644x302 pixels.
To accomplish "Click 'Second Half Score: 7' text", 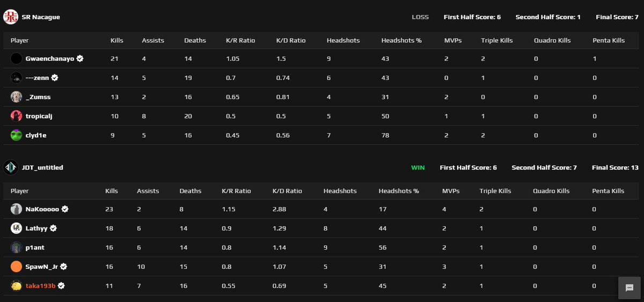I will pyautogui.click(x=544, y=167).
